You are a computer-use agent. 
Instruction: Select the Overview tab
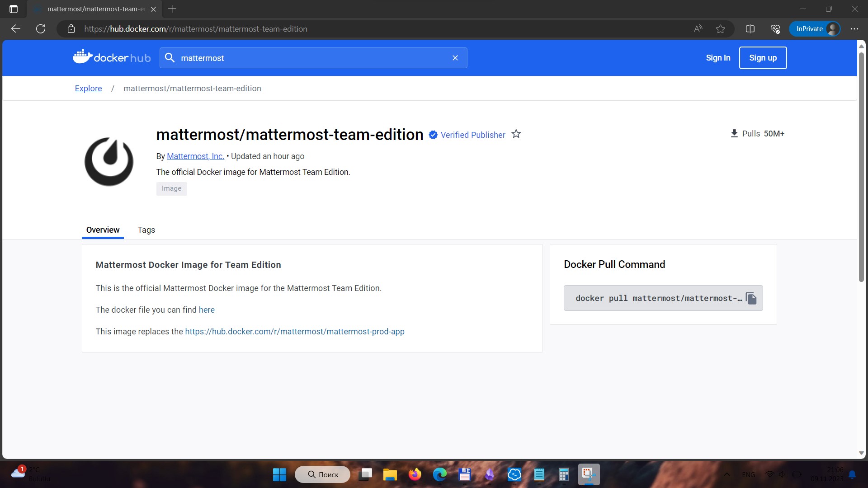tap(103, 230)
